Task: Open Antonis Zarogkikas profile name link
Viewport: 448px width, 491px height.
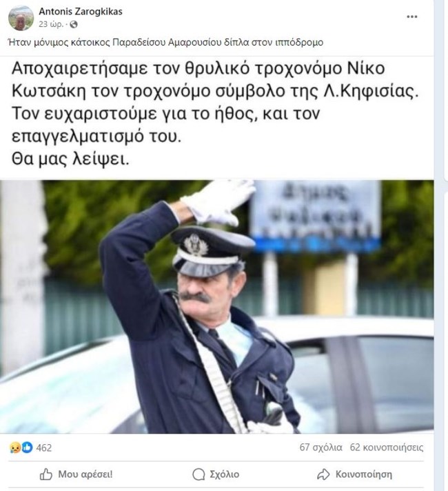Action: click(81, 12)
